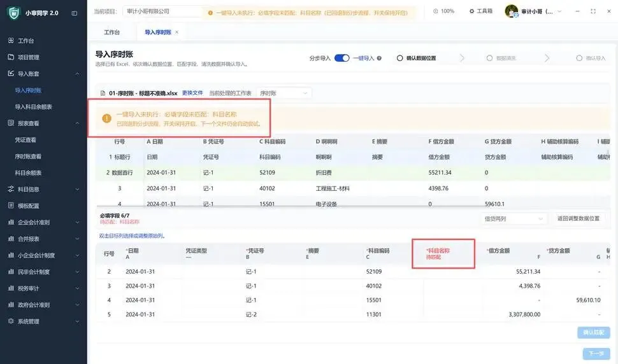Screen dimensions: 618x364
Task: Open the 工具箱 toolbox icon
Action: [x=471, y=11]
